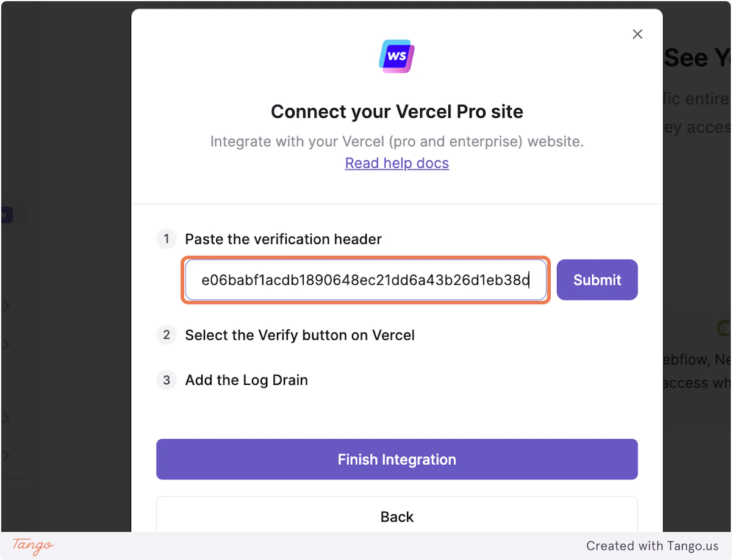
Task: Select the green app badge near the right edge
Action: tap(723, 328)
